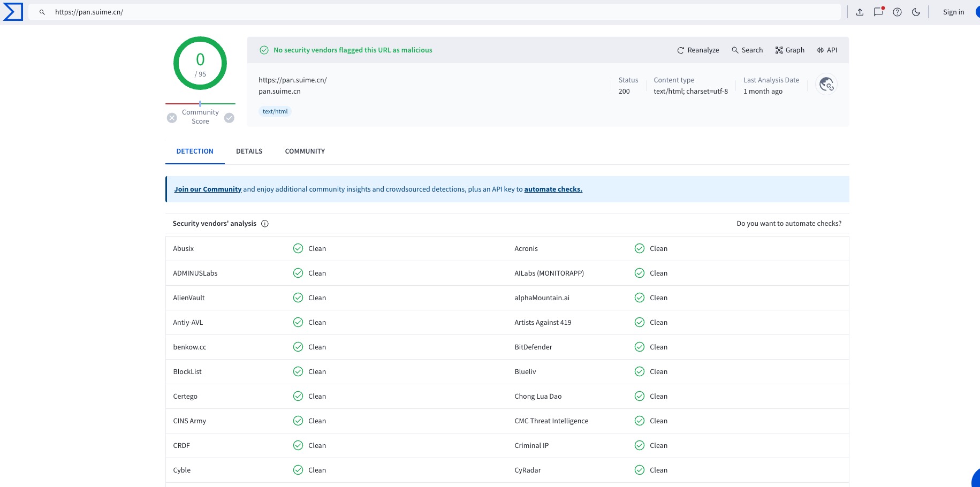Click the clean check icon for Cyble
Viewport: 980px width, 487px height.
[298, 470]
